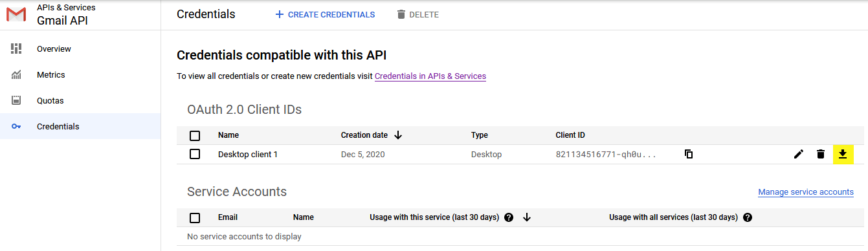
Task: Edit Desktop client 1 with pencil icon
Action: [799, 154]
